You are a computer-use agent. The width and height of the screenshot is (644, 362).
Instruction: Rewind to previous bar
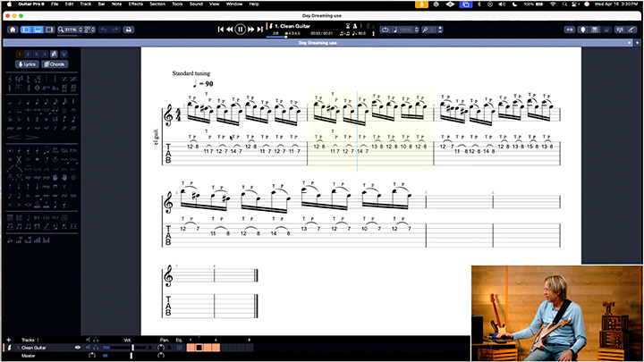tap(230, 29)
